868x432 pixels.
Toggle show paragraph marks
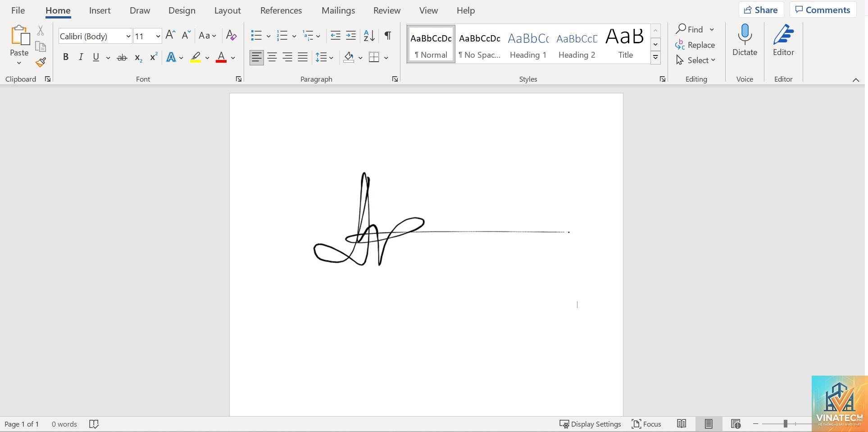coord(387,35)
